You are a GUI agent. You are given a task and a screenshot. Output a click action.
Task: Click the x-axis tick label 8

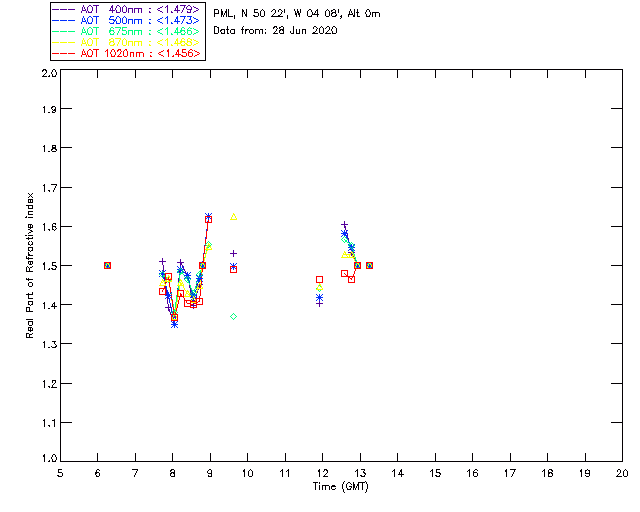pyautogui.click(x=173, y=473)
